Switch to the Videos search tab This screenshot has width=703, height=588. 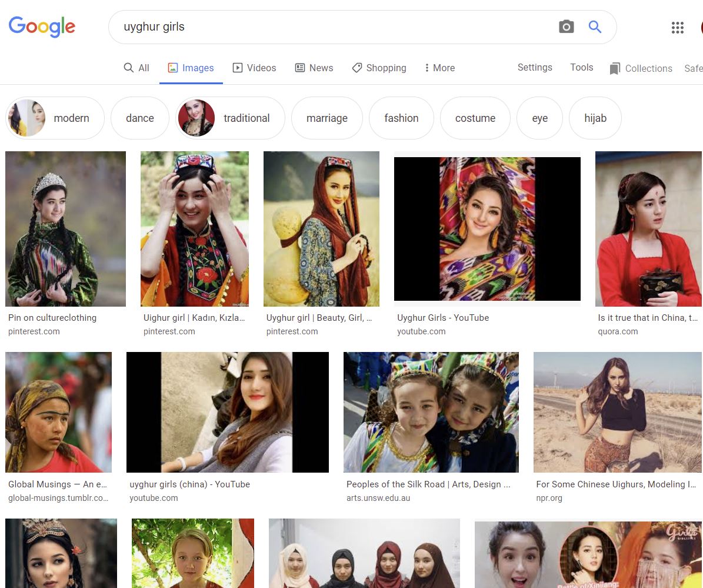[x=254, y=68]
